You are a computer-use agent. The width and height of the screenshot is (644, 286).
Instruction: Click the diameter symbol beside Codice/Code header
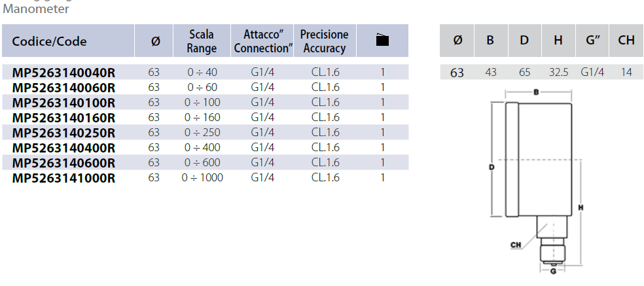[x=154, y=41]
